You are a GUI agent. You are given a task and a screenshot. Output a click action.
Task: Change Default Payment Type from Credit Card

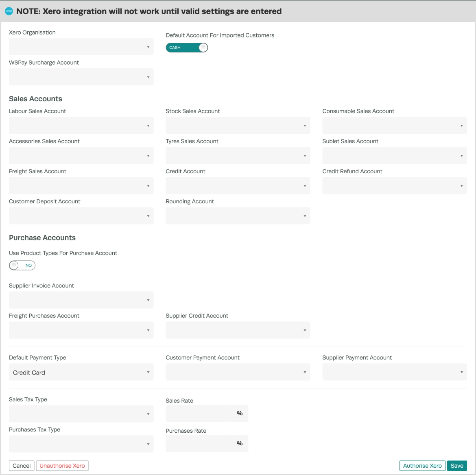pyautogui.click(x=81, y=372)
